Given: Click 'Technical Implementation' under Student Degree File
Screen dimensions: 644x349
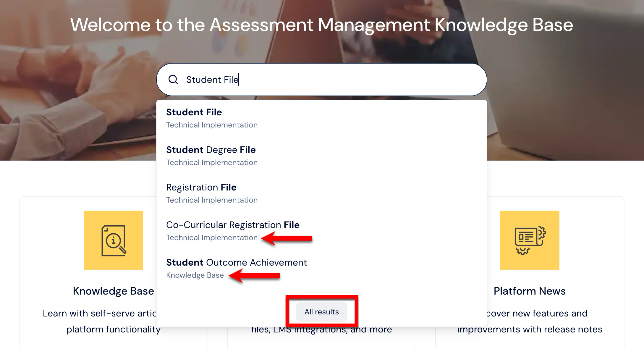Looking at the screenshot, I should pyautogui.click(x=212, y=163).
